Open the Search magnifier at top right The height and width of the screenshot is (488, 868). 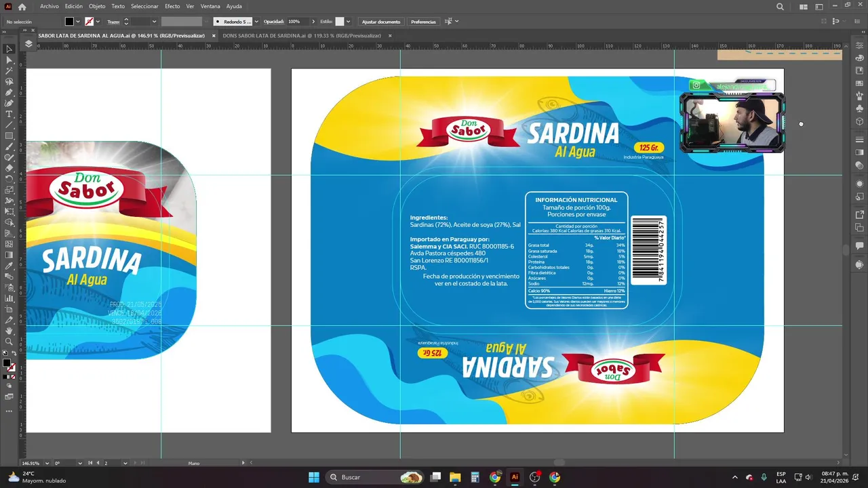click(780, 7)
